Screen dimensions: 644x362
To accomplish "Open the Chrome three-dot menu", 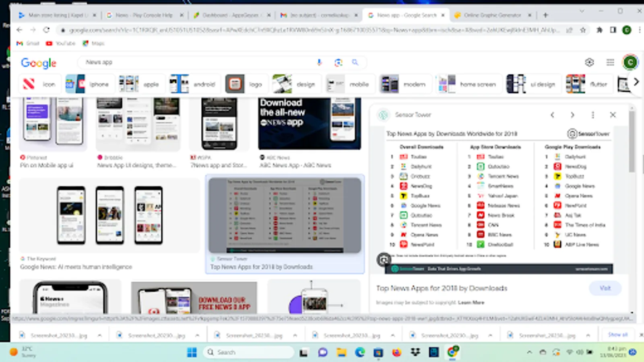I will coord(640,30).
